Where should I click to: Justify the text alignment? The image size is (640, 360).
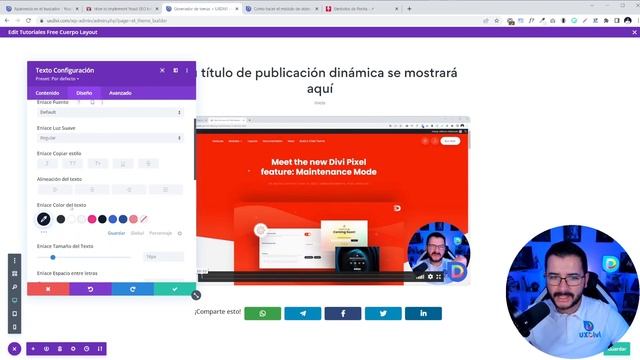click(166, 190)
